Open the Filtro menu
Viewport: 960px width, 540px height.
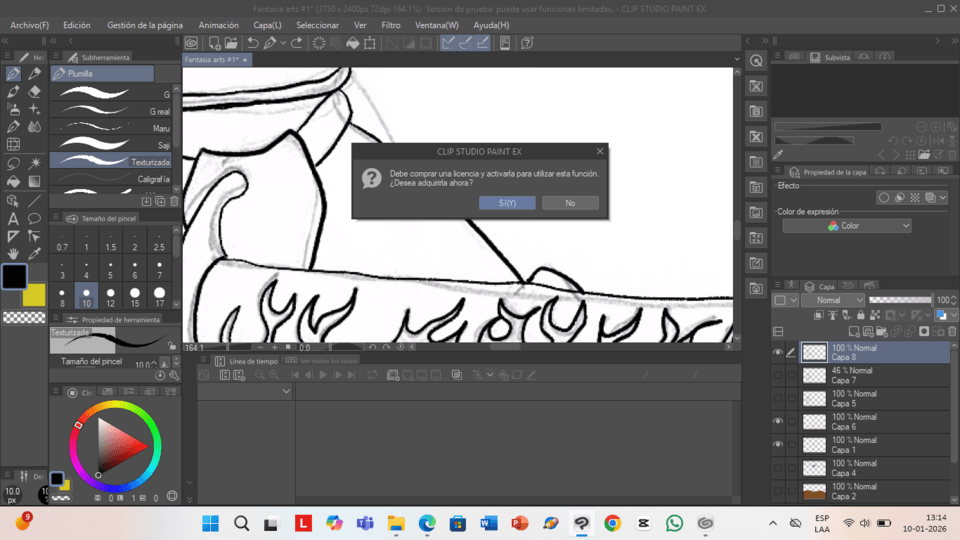(x=391, y=25)
